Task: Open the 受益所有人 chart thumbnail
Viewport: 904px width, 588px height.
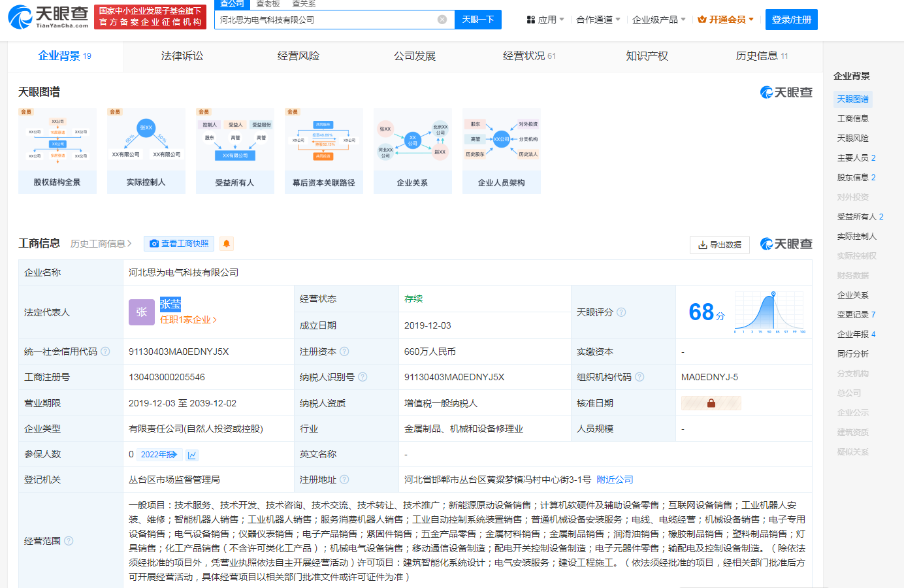Action: tap(235, 151)
